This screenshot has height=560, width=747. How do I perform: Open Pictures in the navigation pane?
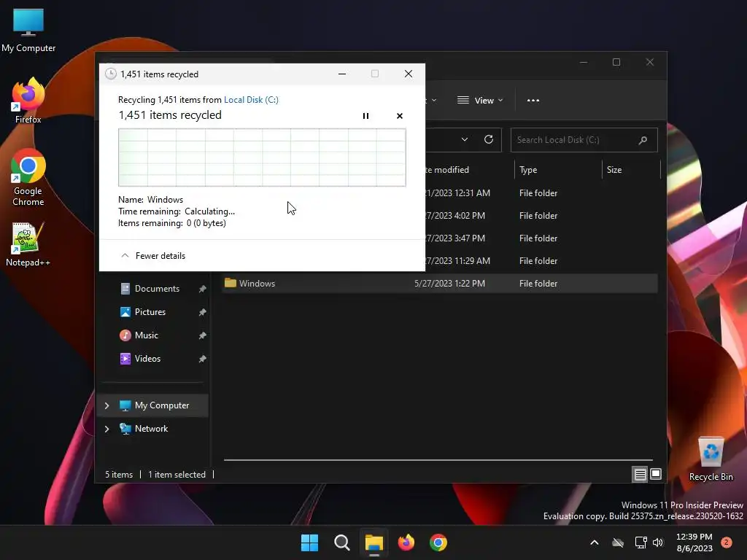tap(150, 312)
